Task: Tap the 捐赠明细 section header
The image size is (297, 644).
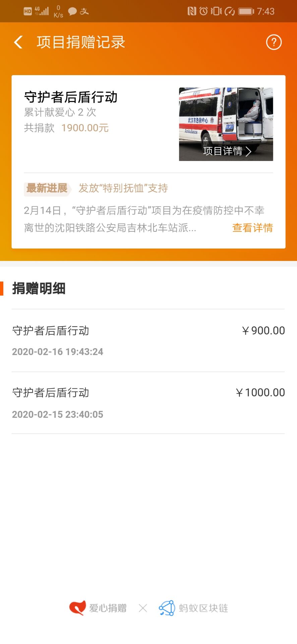Action: click(39, 288)
